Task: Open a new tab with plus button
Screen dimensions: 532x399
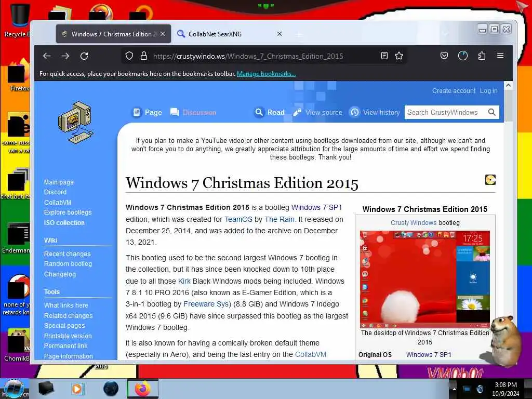Action: tap(299, 34)
